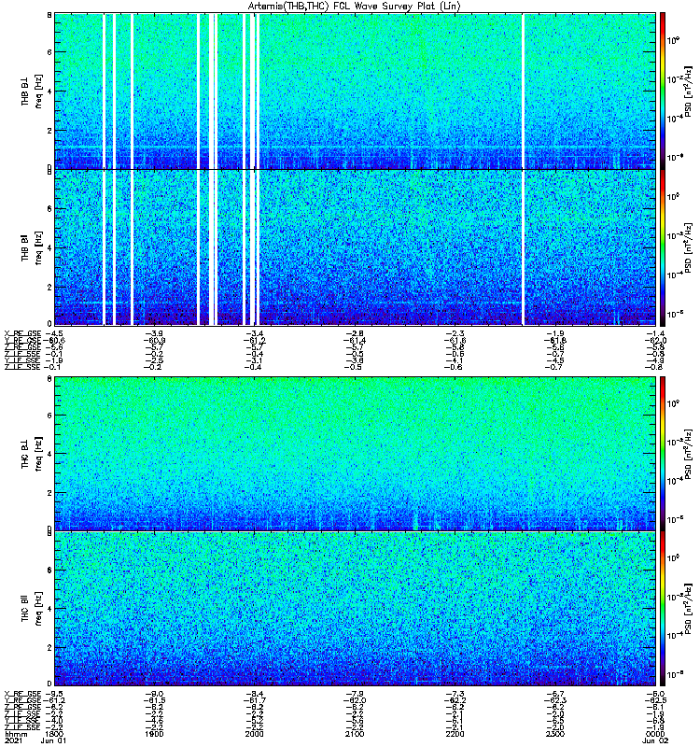Click the THB B∥ panel PSD color bar
Image resolution: width=700 pixels, height=747 pixels.
point(663,247)
